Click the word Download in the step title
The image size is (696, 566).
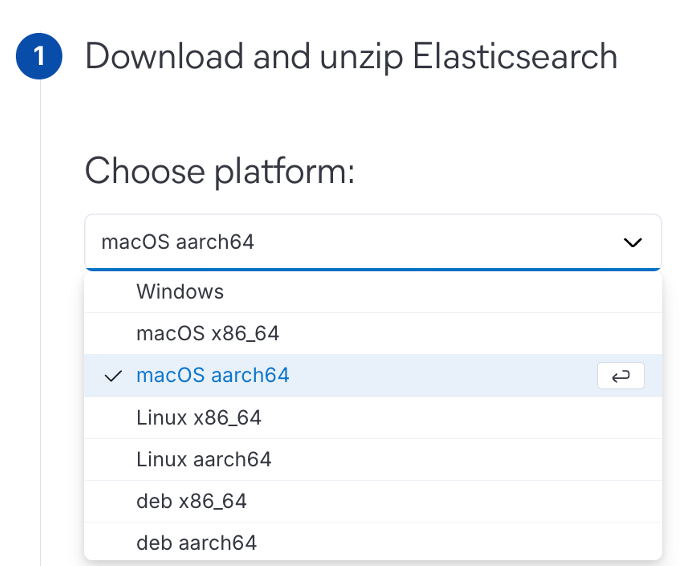pyautogui.click(x=164, y=55)
